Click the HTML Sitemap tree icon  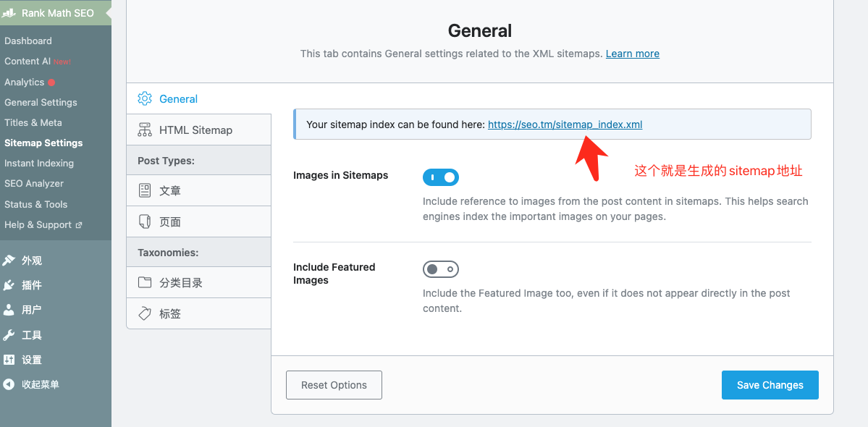pyautogui.click(x=145, y=130)
